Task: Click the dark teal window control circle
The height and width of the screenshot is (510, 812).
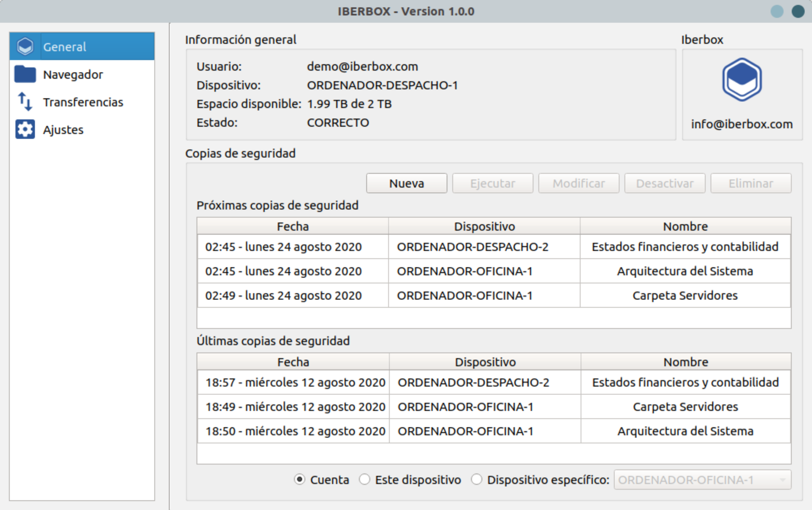Action: pos(798,11)
